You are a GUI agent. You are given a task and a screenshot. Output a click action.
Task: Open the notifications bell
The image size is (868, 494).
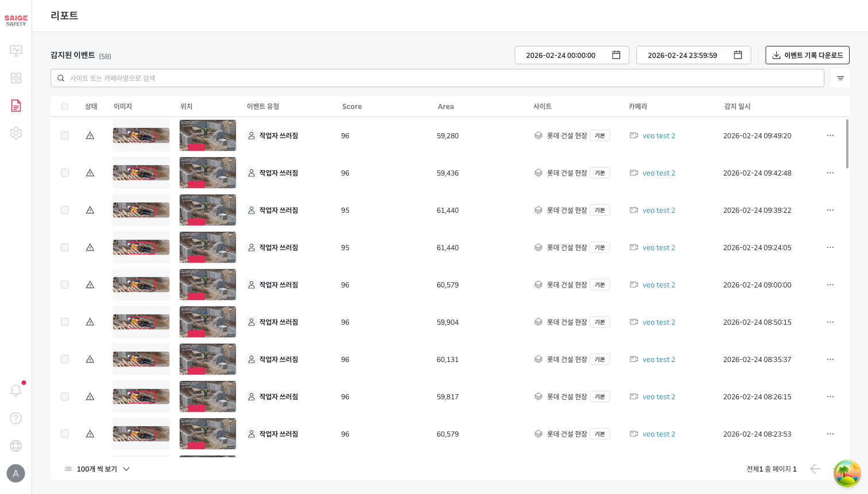[x=16, y=391]
